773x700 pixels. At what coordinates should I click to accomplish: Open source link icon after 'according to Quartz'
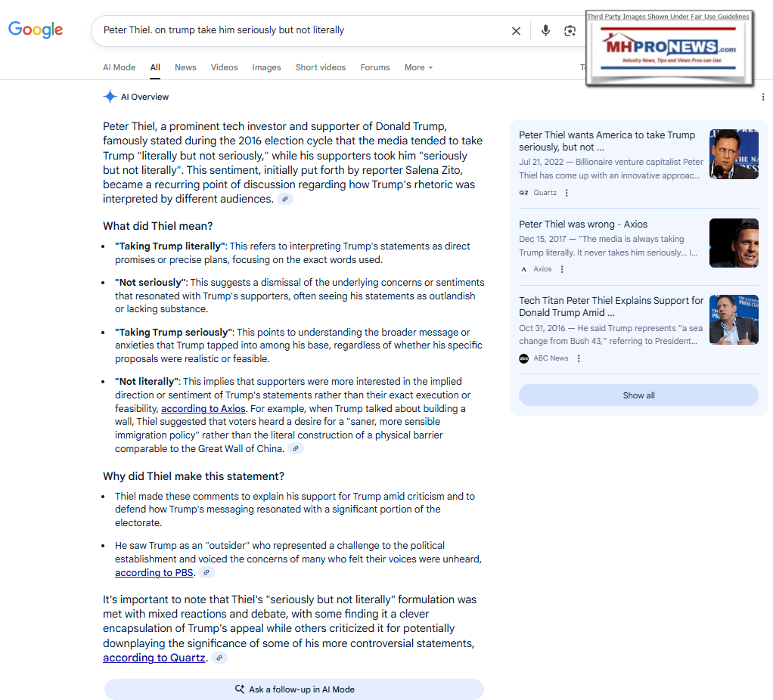pos(219,658)
